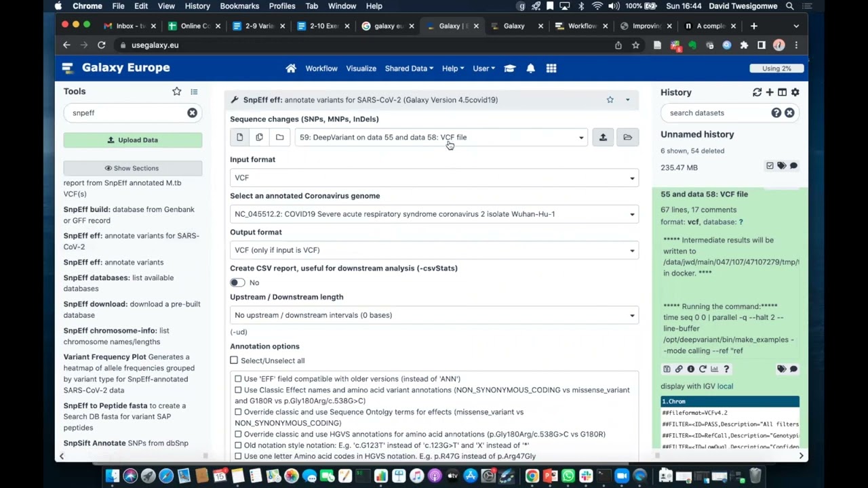This screenshot has width=868, height=488.
Task: Click the Using 2% storage quota bar
Action: [776, 68]
